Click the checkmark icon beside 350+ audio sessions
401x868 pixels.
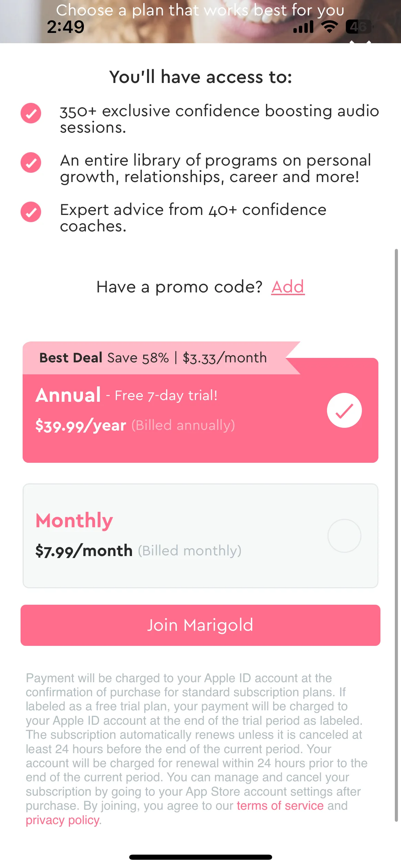[31, 113]
